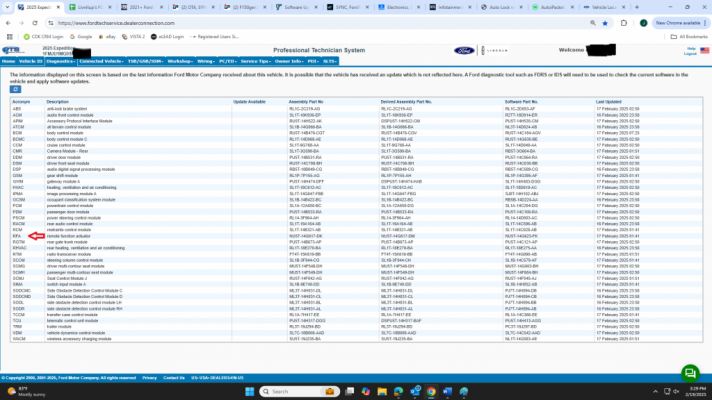712x400 pixels.
Task: Open Outlook from the taskbar
Action: 415,391
